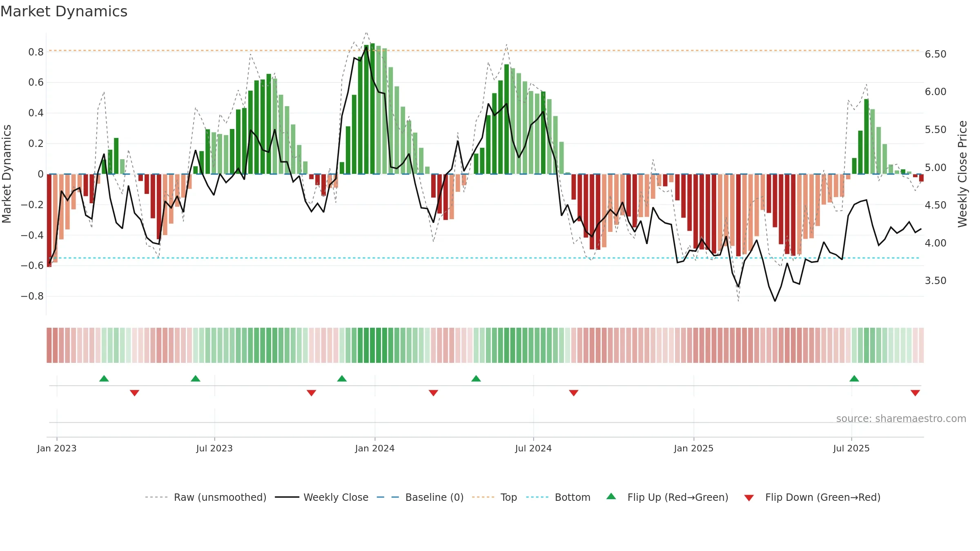Click the Raw (unsmoothed) legend entry
Viewport: 980px width, 551px height.
(x=206, y=497)
